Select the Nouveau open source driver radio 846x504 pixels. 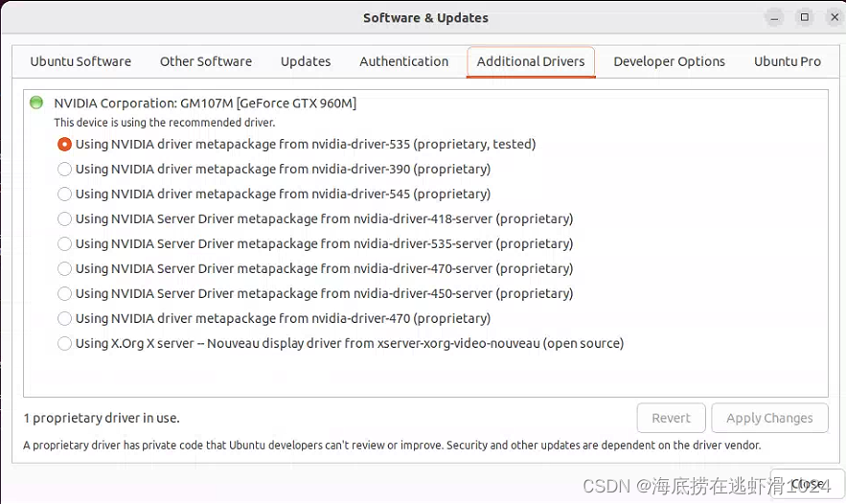click(64, 343)
